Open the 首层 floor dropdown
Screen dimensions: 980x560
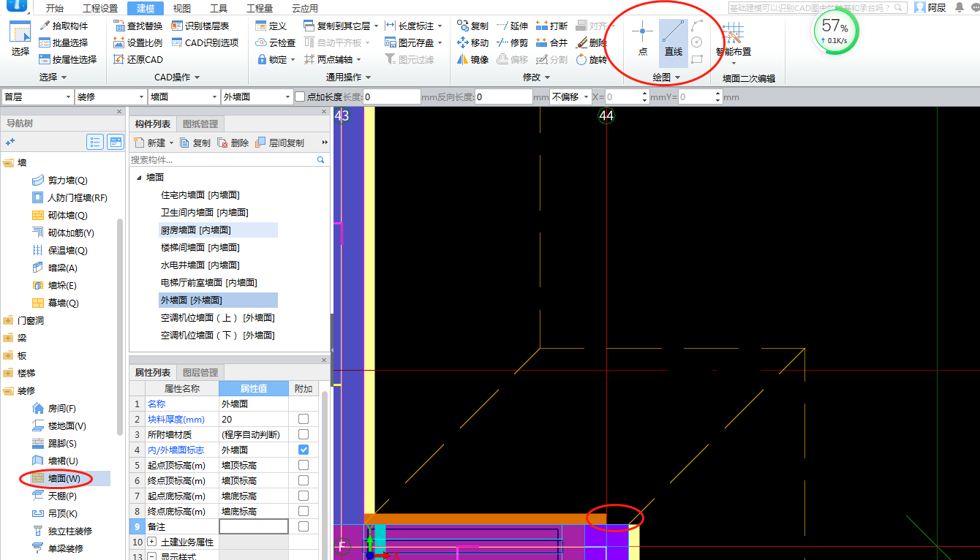(37, 97)
